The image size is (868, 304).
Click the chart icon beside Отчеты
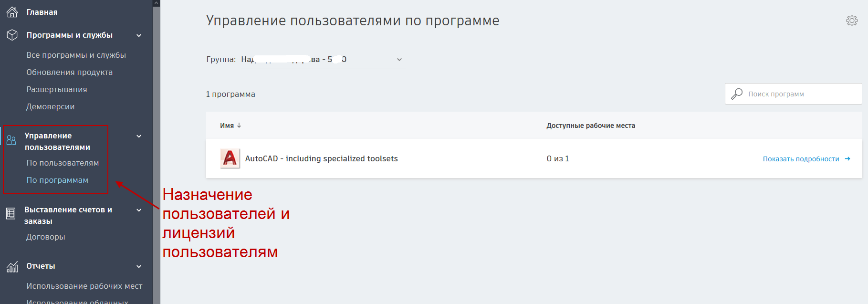12,267
